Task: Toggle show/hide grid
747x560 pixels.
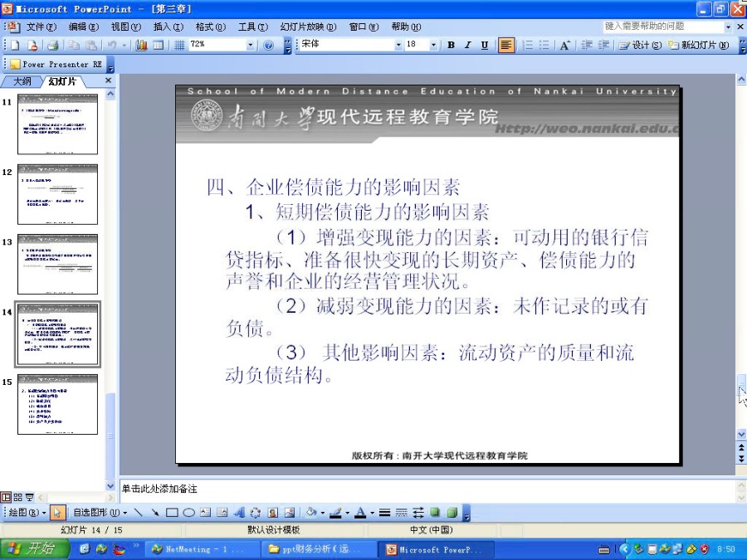Action: pyautogui.click(x=179, y=46)
